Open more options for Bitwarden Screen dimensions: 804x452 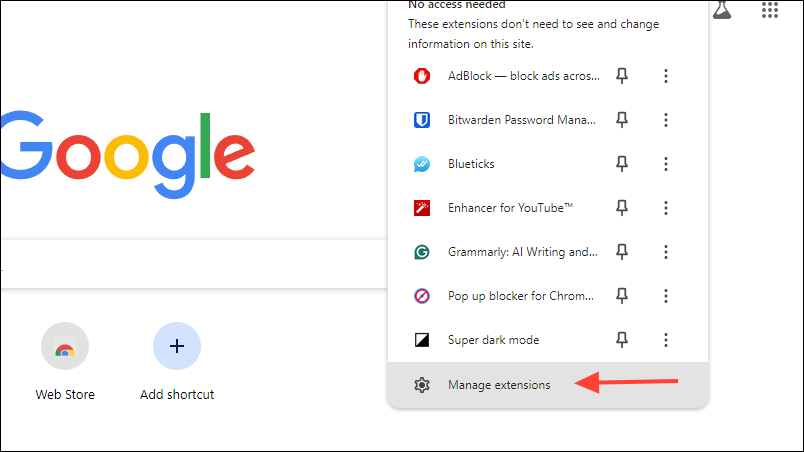[666, 120]
